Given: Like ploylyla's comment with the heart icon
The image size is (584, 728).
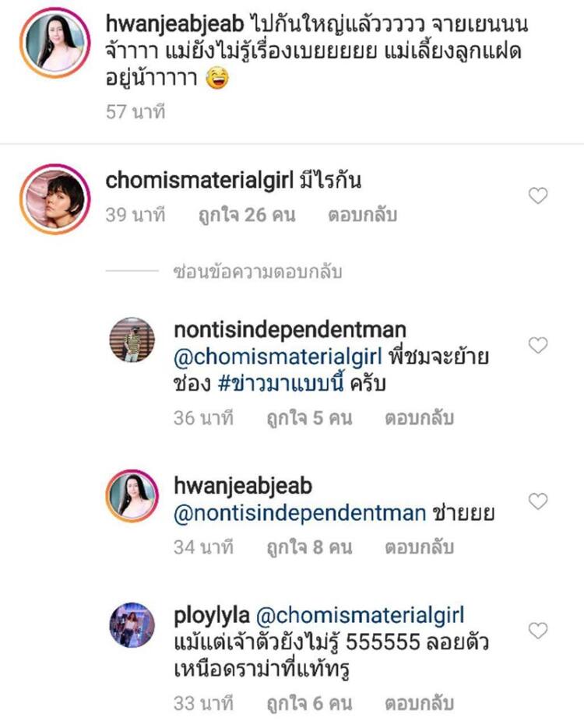Looking at the screenshot, I should [538, 630].
